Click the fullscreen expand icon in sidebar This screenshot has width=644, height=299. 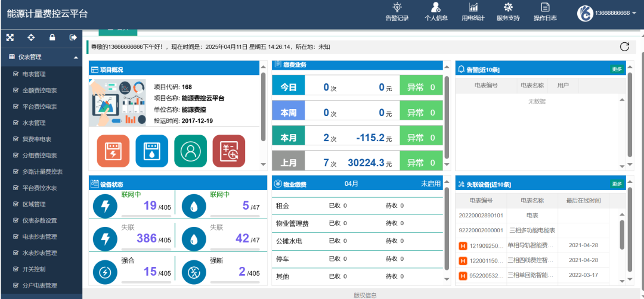click(x=10, y=38)
